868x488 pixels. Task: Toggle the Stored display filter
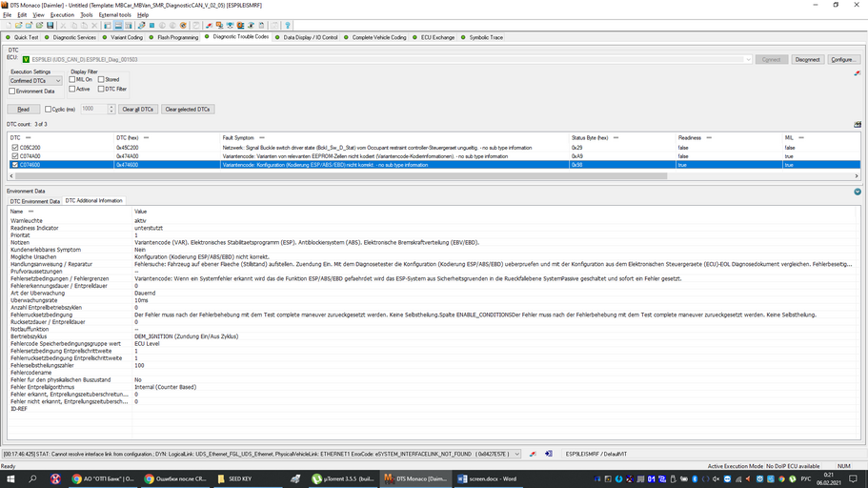pos(101,79)
